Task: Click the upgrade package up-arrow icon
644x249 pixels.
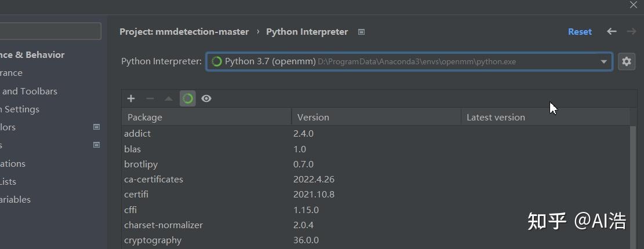Action: click(x=169, y=98)
